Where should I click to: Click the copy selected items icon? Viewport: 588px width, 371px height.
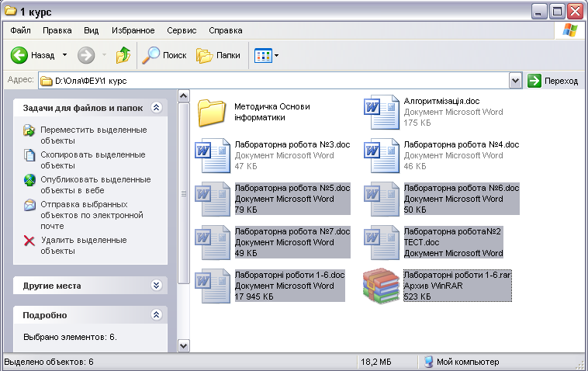coord(29,155)
